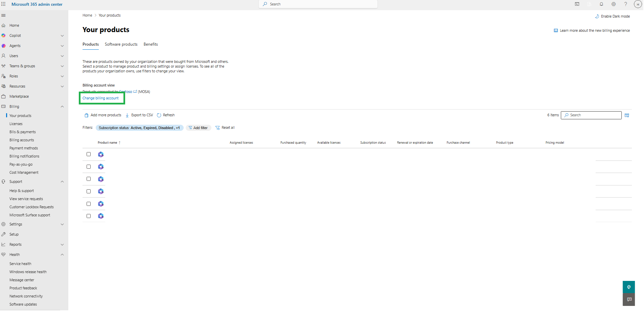Click the Setup wrench icon
The height and width of the screenshot is (312, 644).
[x=3, y=235]
